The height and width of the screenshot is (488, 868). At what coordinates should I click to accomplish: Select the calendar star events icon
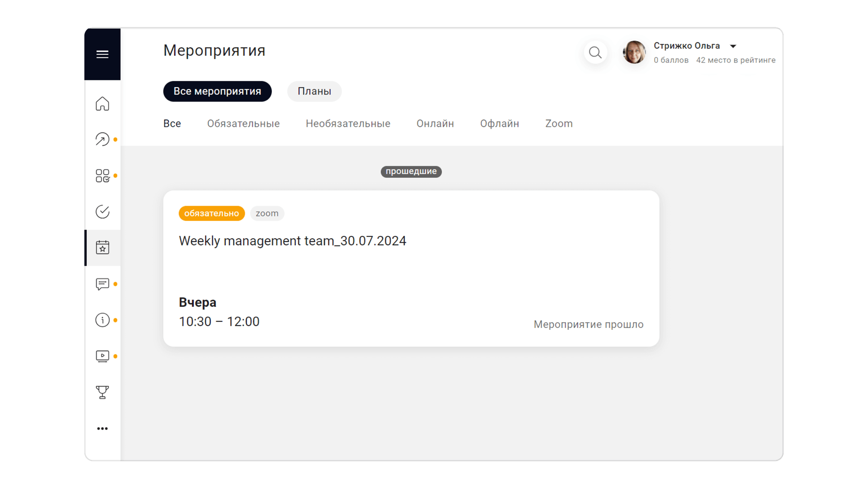coord(102,248)
